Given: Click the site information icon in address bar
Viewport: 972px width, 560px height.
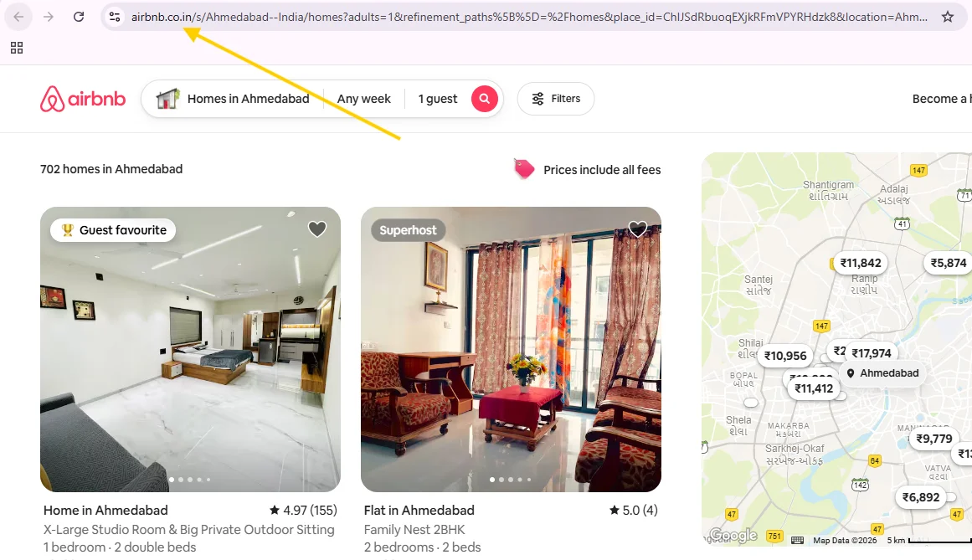Looking at the screenshot, I should pos(114,16).
